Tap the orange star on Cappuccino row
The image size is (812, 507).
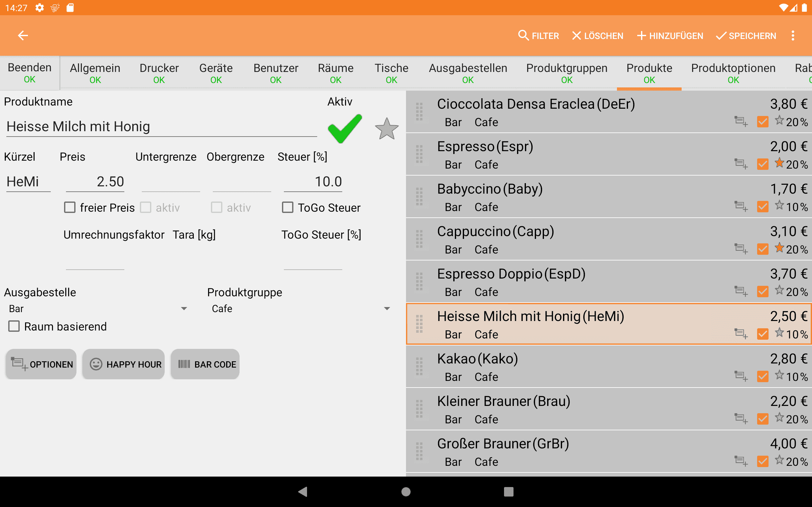tap(779, 248)
